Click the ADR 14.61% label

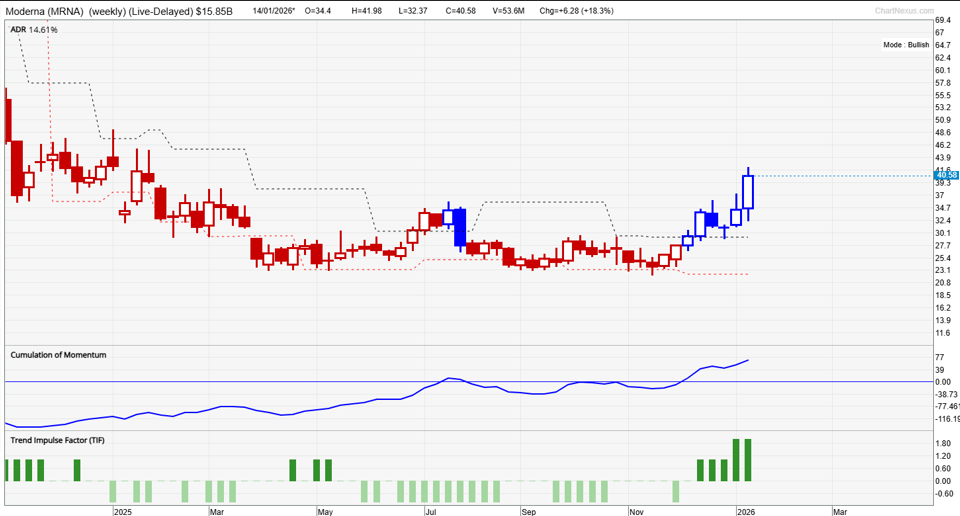pos(34,29)
